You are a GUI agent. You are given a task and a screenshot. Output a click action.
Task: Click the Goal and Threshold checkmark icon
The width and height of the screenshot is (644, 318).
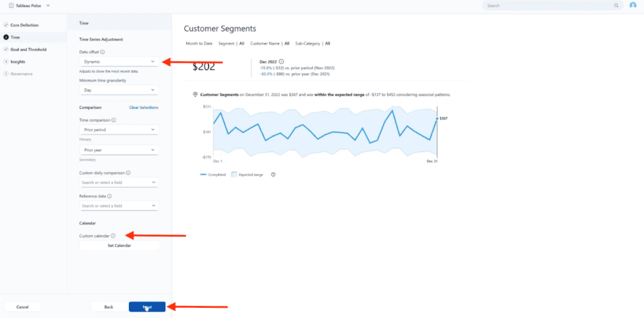pyautogui.click(x=6, y=49)
